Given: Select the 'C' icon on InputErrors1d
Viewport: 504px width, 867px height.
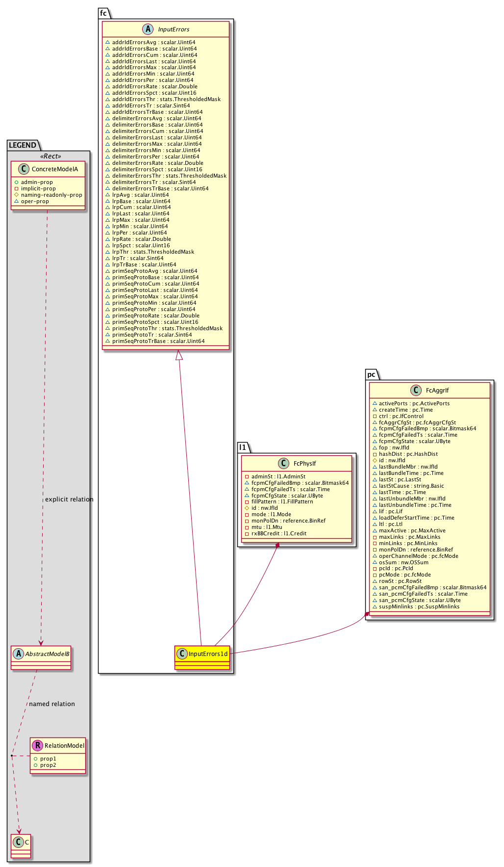Looking at the screenshot, I should click(x=182, y=654).
